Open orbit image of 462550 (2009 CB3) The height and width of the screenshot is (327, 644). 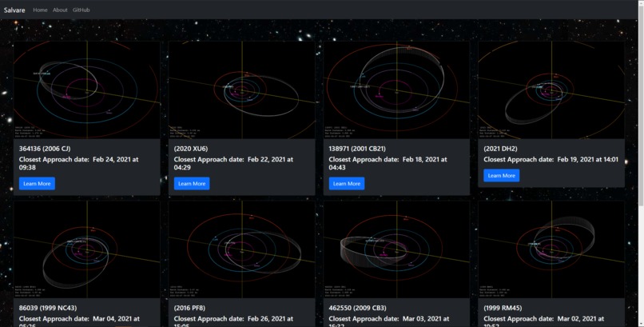396,249
